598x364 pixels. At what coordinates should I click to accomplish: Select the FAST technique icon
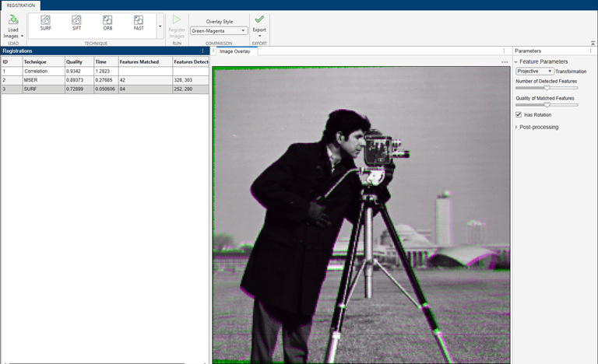click(x=139, y=23)
